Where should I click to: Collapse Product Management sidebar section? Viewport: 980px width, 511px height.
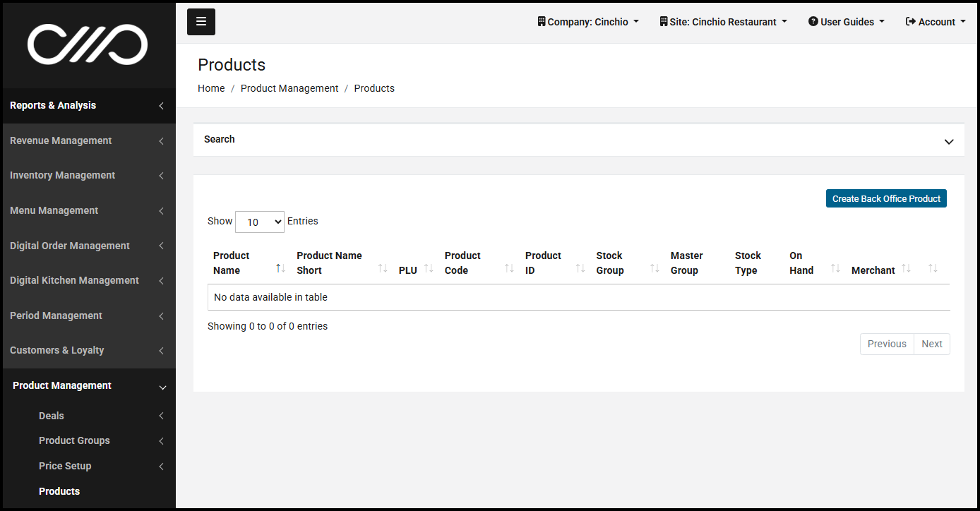[x=88, y=385]
